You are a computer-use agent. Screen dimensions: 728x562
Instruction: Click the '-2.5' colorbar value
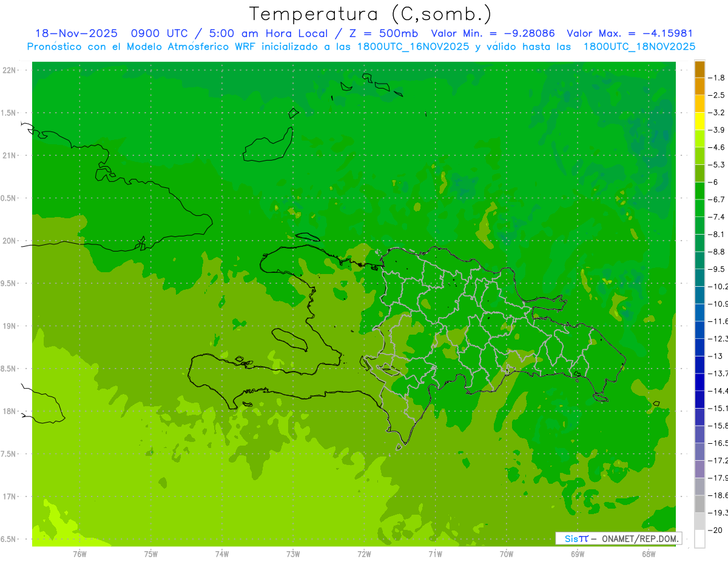(717, 95)
